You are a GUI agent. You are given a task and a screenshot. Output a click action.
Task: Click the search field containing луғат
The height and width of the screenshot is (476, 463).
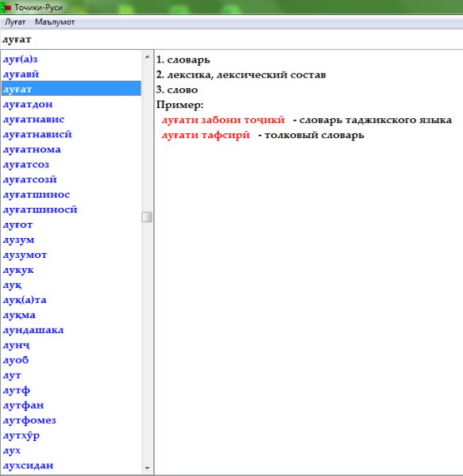tap(232, 40)
